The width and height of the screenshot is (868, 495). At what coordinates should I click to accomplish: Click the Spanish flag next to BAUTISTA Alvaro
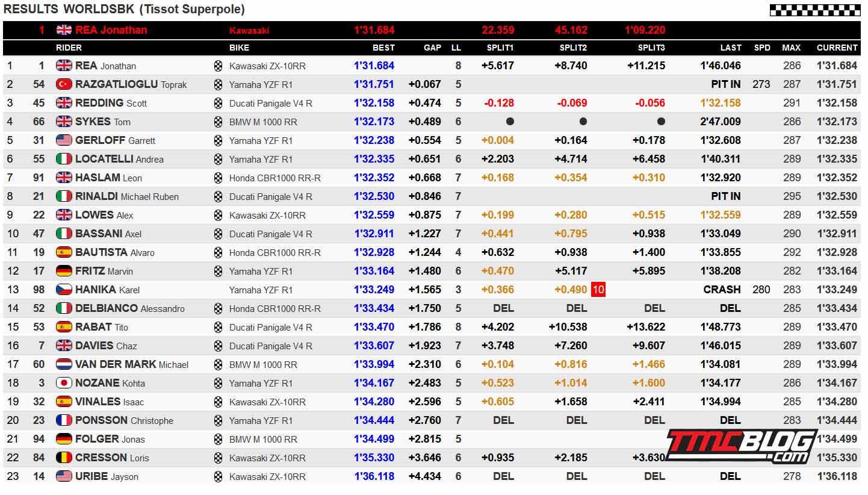coord(64,252)
